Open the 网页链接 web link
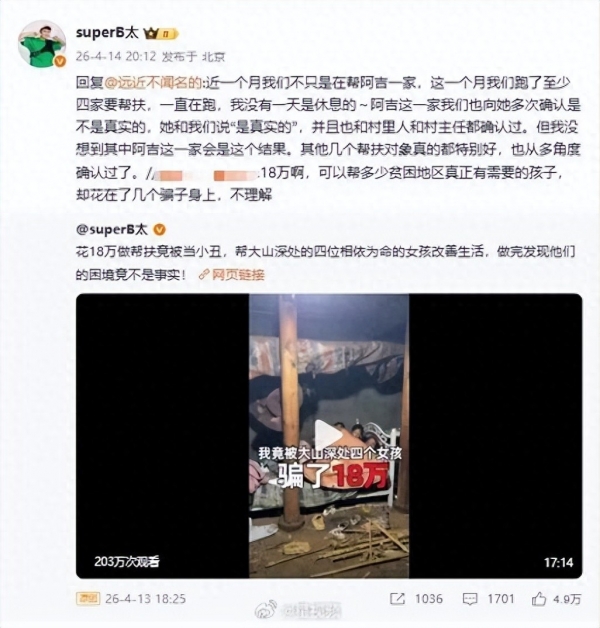The width and height of the screenshot is (600, 628). click(238, 275)
